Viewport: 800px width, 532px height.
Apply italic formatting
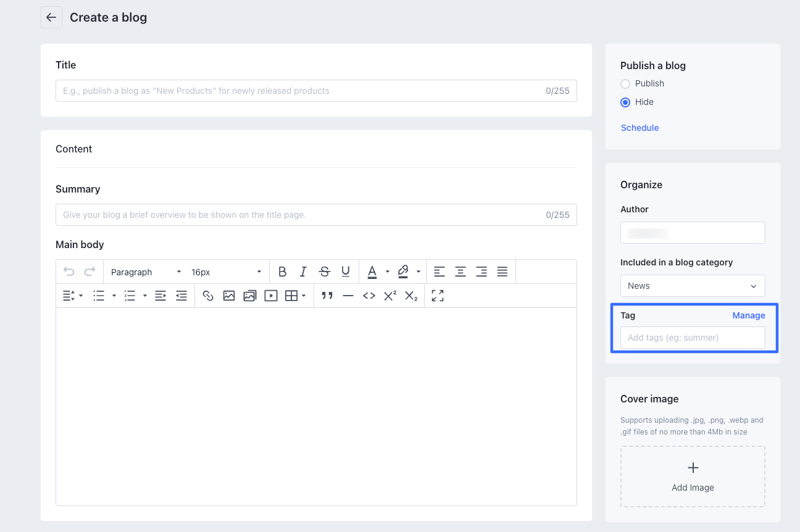pos(303,272)
